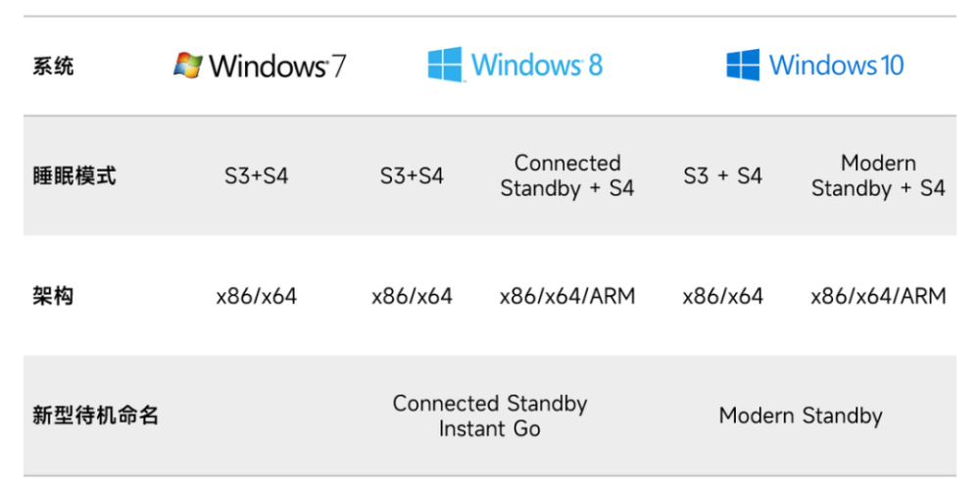Select the Windows 8 wordmark text

click(536, 66)
